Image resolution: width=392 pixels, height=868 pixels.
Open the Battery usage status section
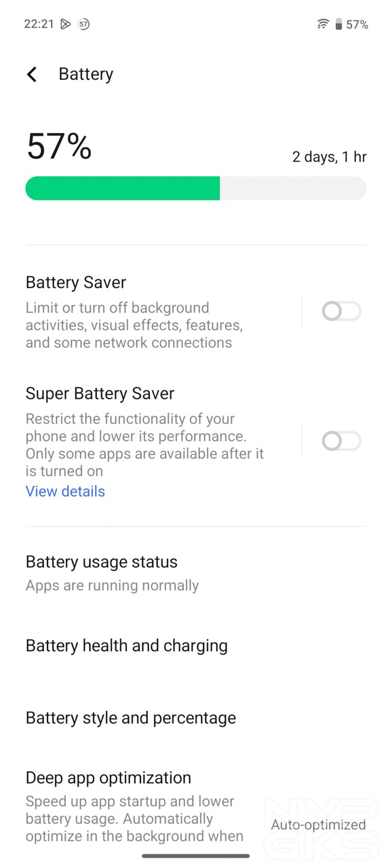point(102,562)
